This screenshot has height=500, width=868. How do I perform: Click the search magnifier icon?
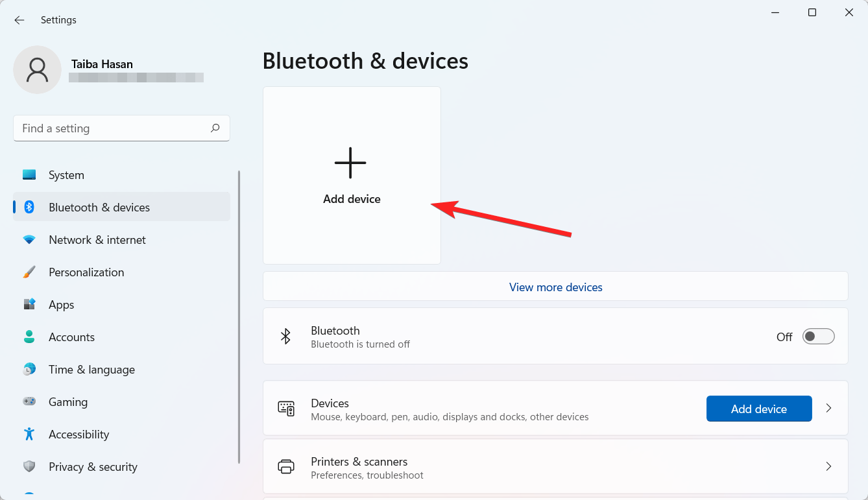click(215, 128)
